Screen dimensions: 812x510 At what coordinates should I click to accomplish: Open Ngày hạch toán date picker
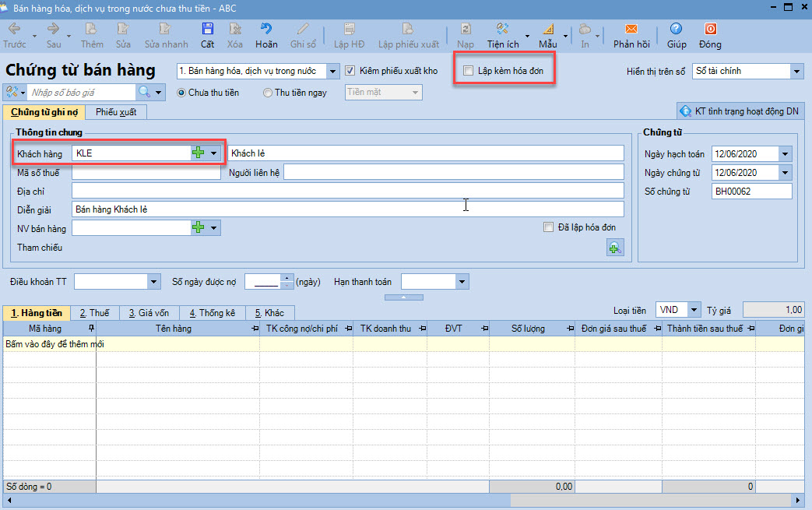coord(785,153)
